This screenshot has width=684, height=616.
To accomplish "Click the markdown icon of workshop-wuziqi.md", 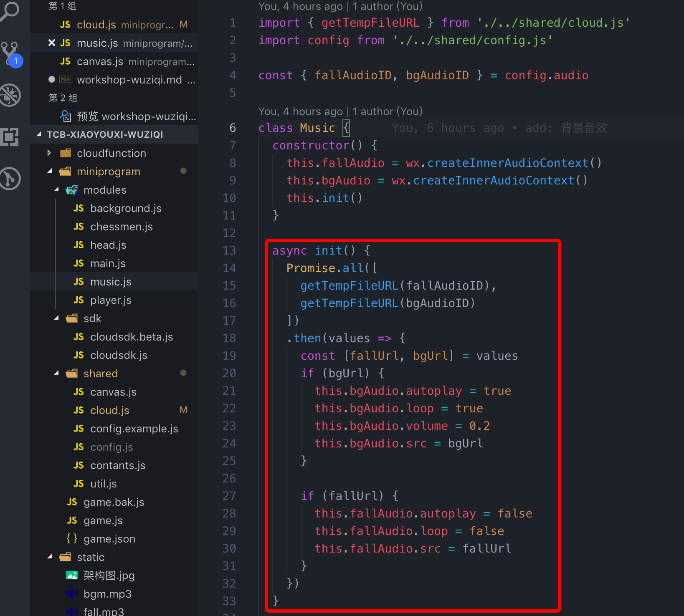I will tap(65, 79).
